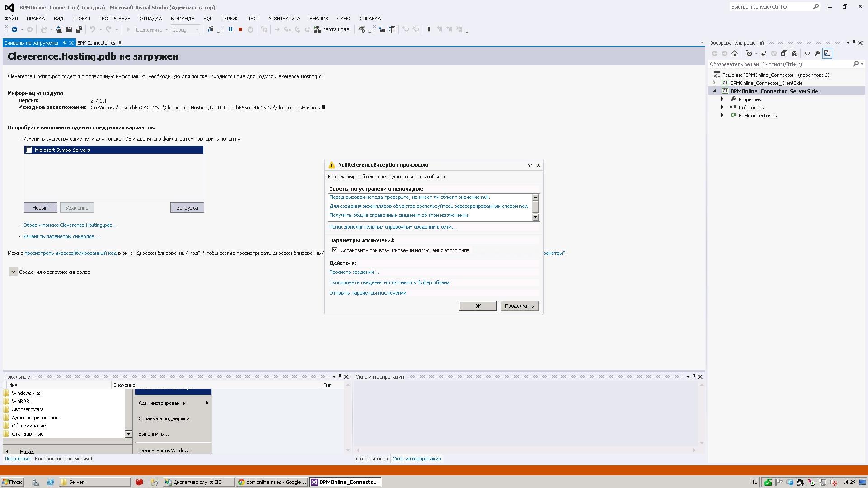This screenshot has height=488, width=868.
Task: Click the Home icon in Solution Explorer
Action: click(x=735, y=53)
